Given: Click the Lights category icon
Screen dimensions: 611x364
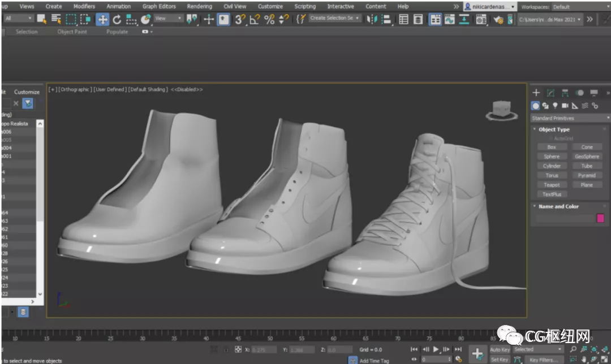Looking at the screenshot, I should click(555, 106).
